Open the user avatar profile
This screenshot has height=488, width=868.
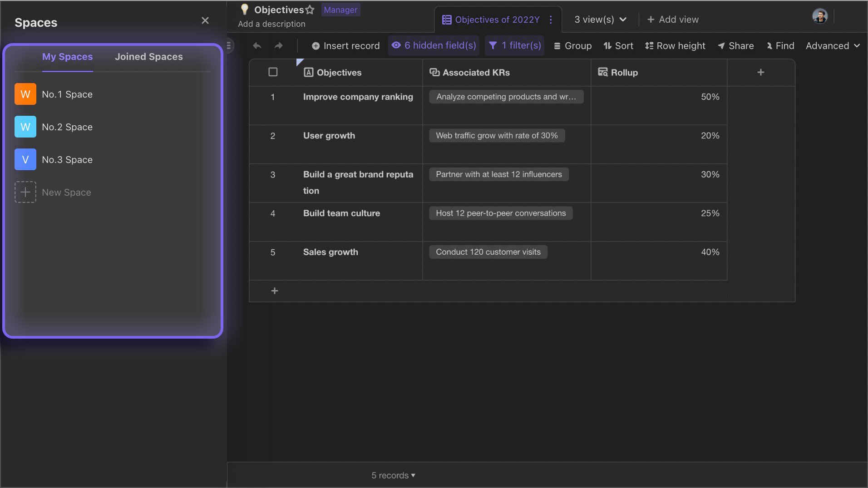coord(820,16)
